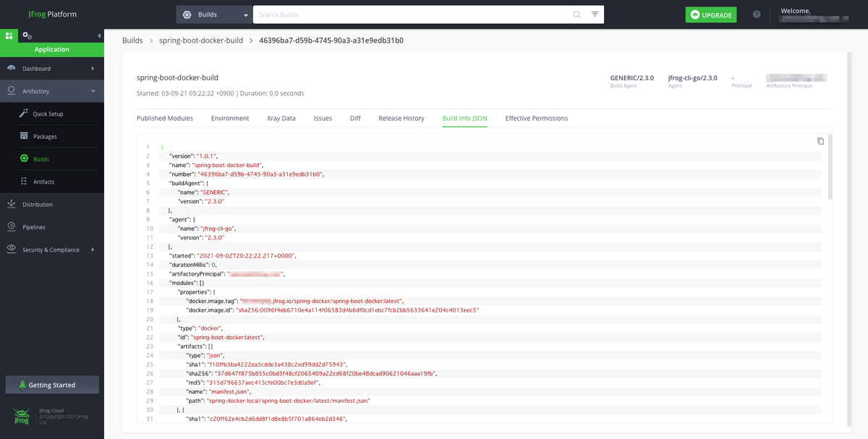
Task: Click the "type": "docker" JSON line
Action: pyautogui.click(x=200, y=328)
